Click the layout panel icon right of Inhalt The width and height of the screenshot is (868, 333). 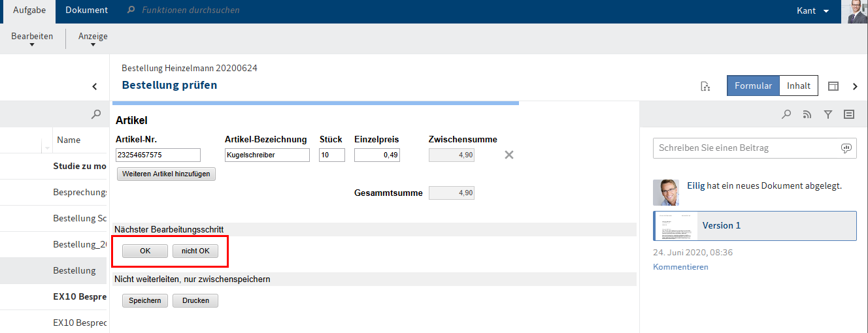point(833,86)
